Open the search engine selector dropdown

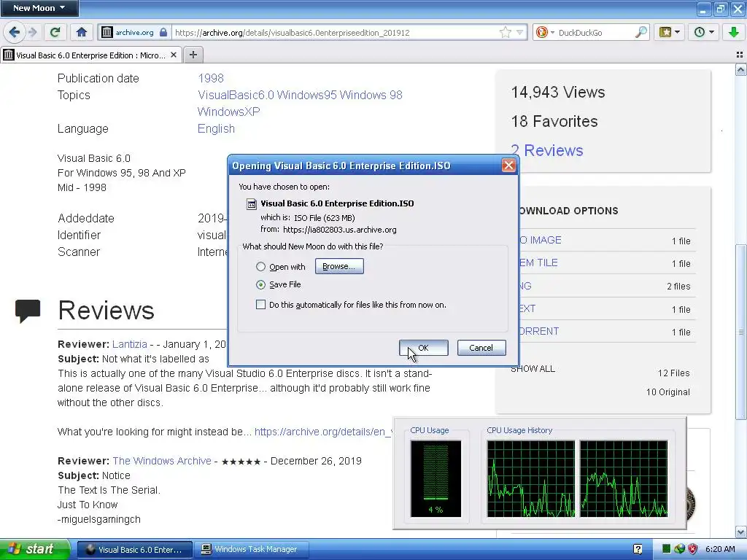[x=553, y=32]
